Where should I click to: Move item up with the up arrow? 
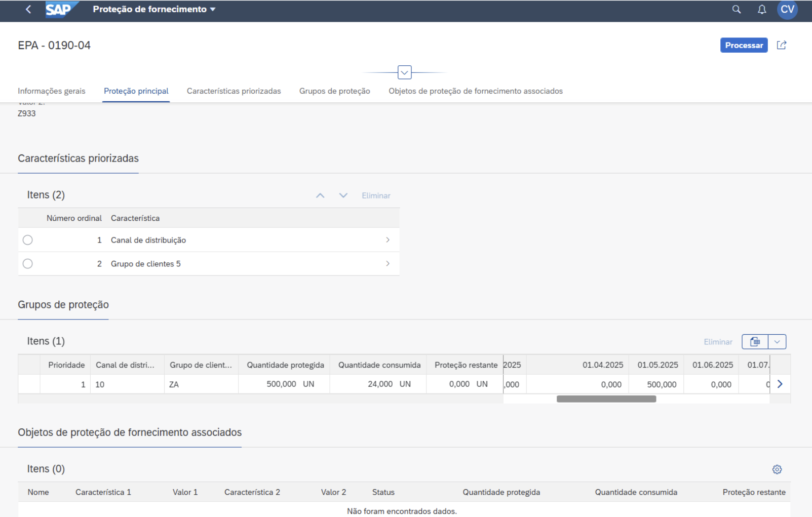click(320, 195)
